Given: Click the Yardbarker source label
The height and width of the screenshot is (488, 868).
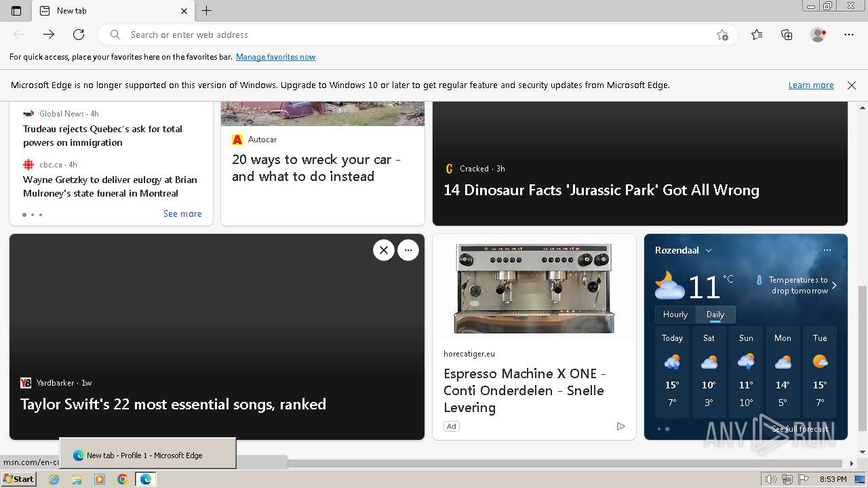Looking at the screenshot, I should (56, 383).
